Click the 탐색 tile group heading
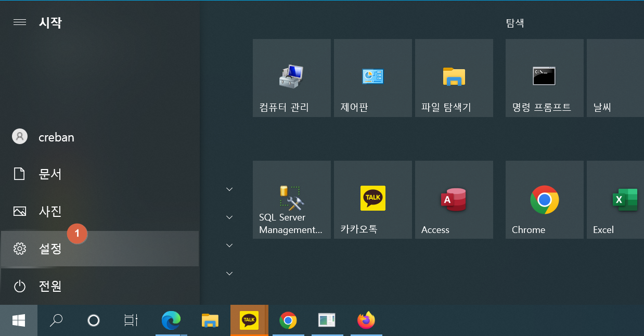This screenshot has height=336, width=644. click(515, 23)
